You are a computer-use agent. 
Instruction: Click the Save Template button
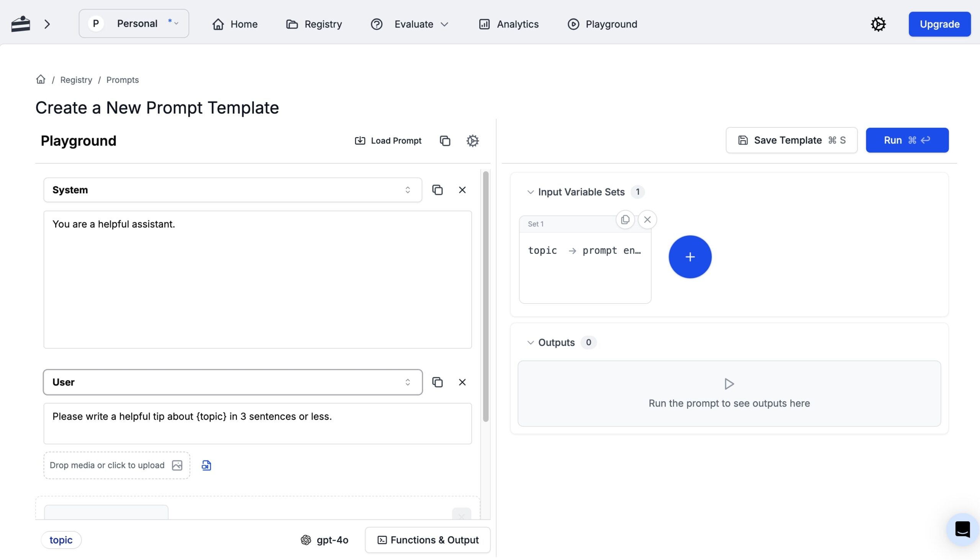click(x=791, y=140)
